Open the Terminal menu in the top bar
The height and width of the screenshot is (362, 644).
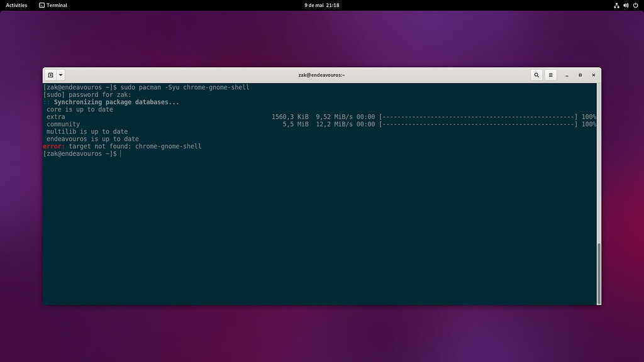click(53, 5)
